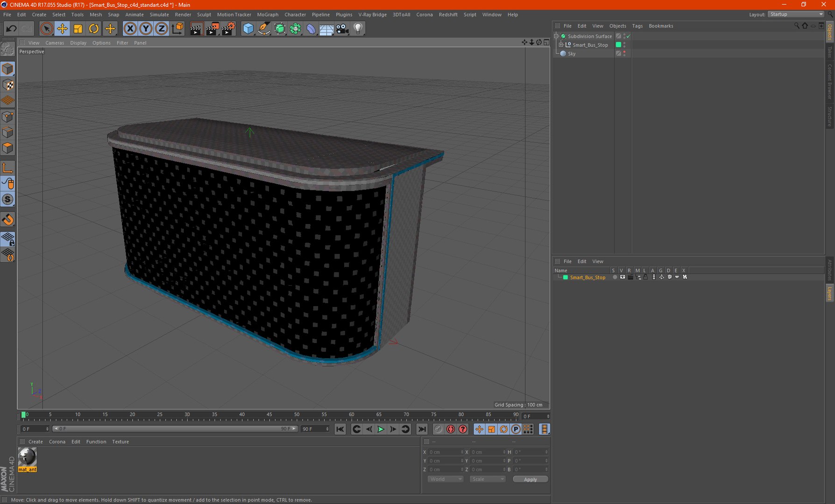This screenshot has height=504, width=835.
Task: Open the Layout Startup dropdown
Action: coord(796,14)
